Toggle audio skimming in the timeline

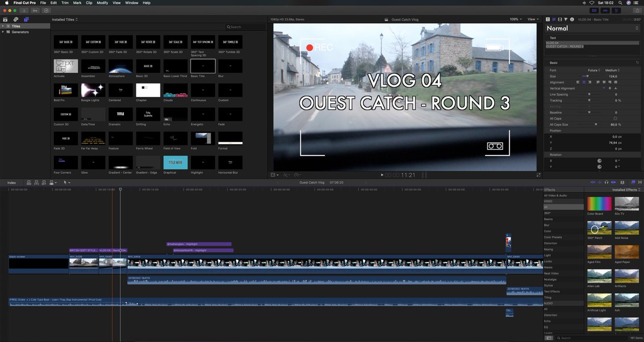click(599, 182)
